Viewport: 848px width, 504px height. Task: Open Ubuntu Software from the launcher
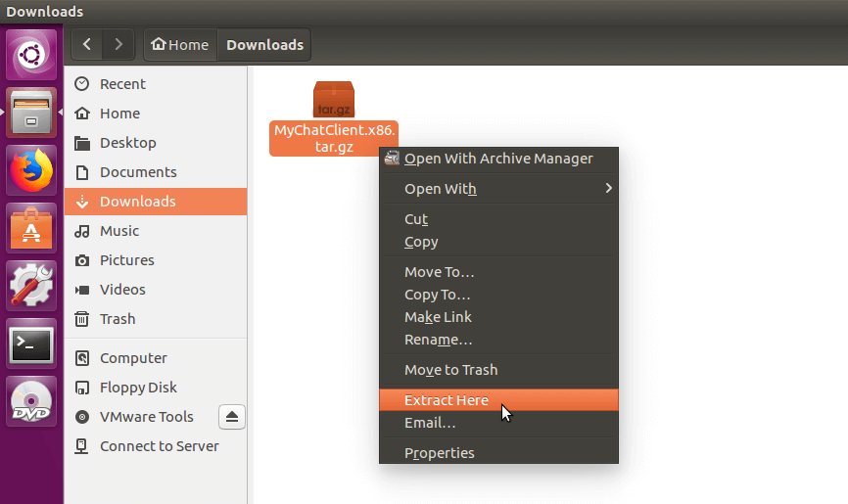(31, 227)
